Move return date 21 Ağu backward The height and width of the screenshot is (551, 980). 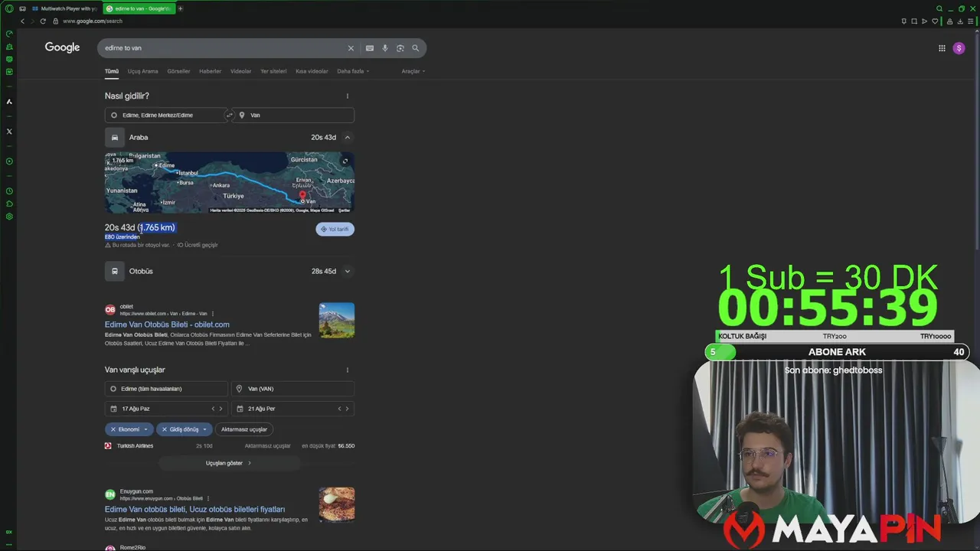coord(339,409)
